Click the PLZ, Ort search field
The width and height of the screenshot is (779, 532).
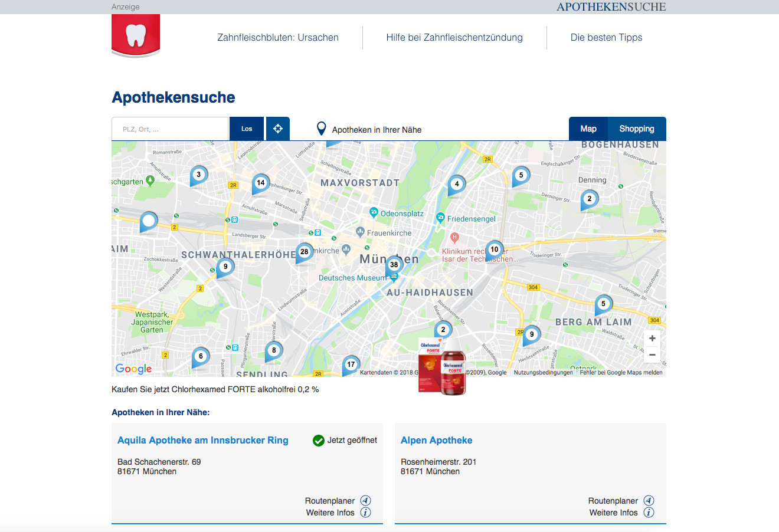pos(170,129)
